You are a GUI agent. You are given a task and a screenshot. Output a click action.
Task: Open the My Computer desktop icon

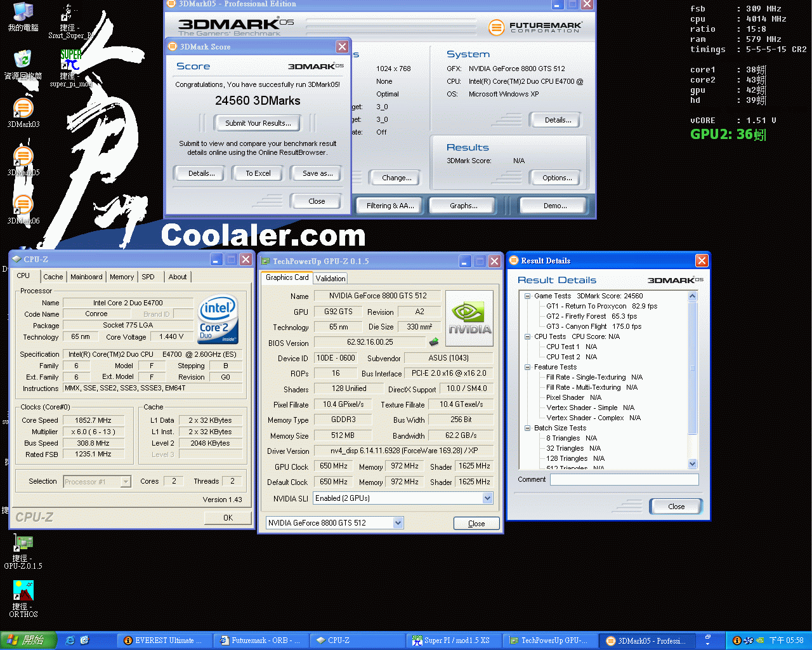point(23,17)
